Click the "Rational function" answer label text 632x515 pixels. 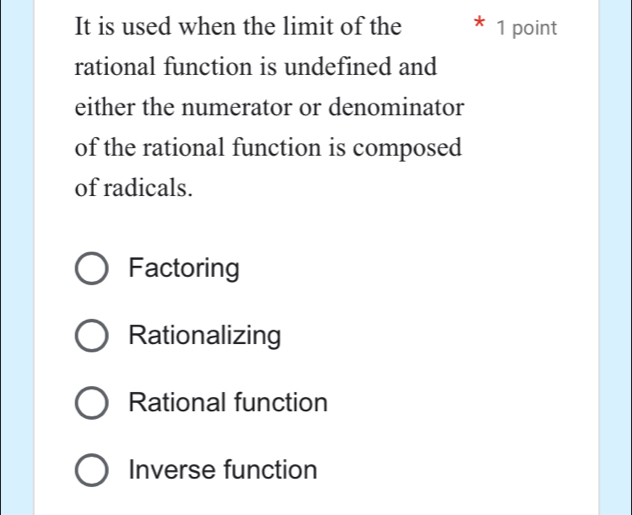(x=229, y=403)
